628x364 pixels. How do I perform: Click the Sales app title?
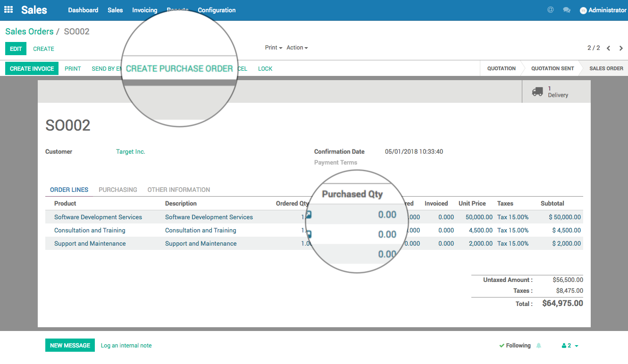(34, 10)
